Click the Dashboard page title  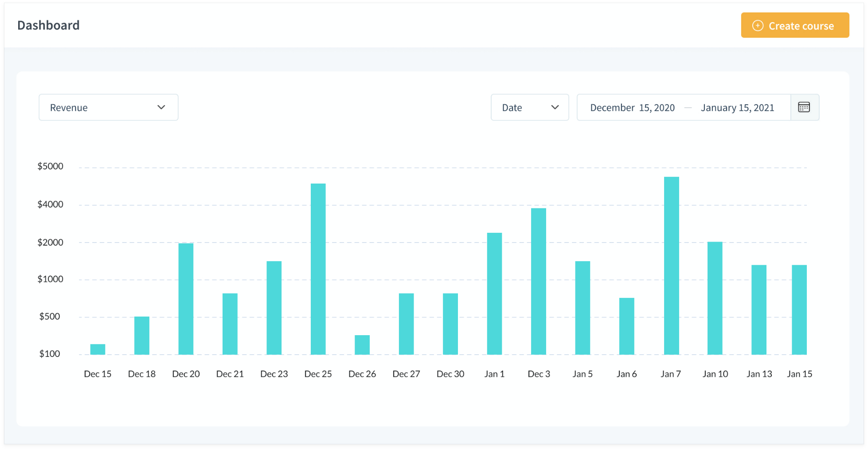click(x=48, y=25)
